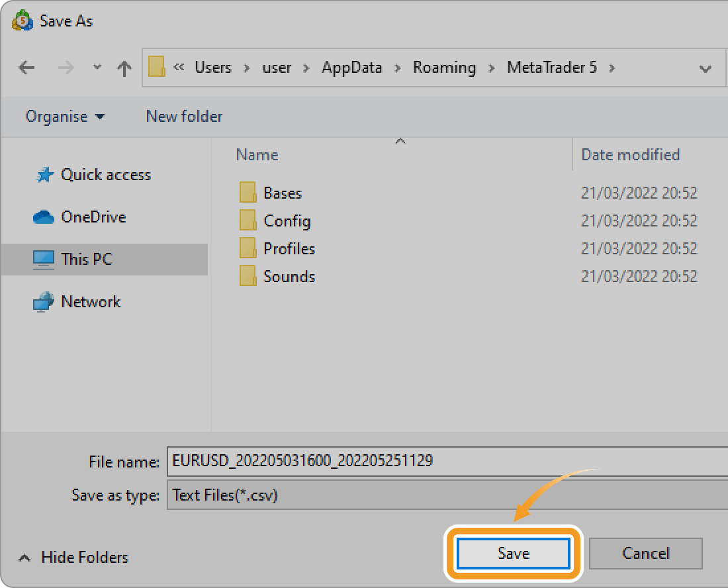The image size is (728, 588).
Task: Click the Bases date modified value
Action: coord(639,193)
